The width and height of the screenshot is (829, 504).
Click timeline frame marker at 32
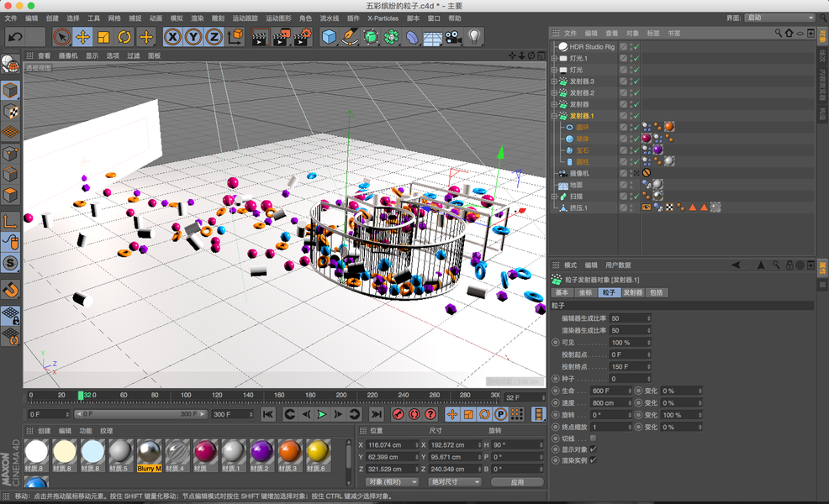point(81,395)
